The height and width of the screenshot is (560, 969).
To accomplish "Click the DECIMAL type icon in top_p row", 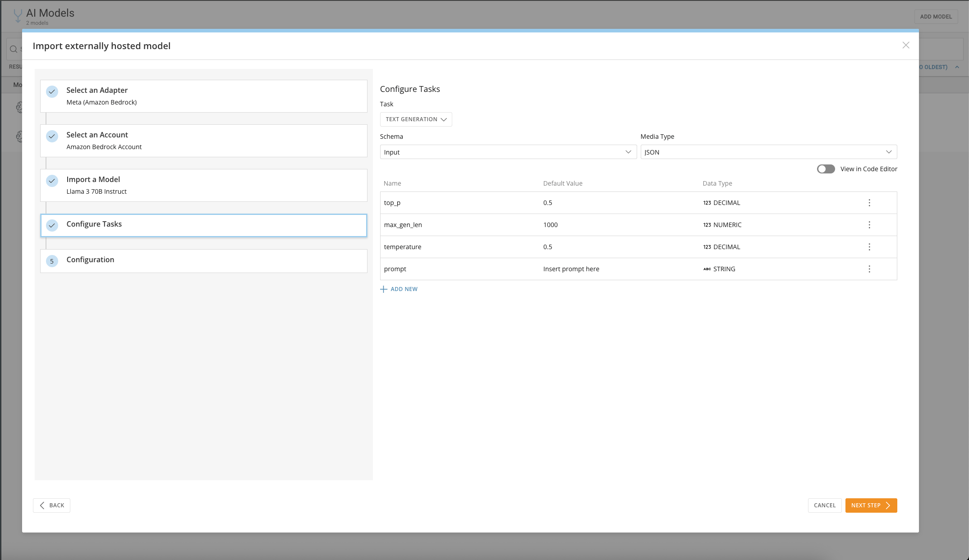I will pyautogui.click(x=707, y=203).
